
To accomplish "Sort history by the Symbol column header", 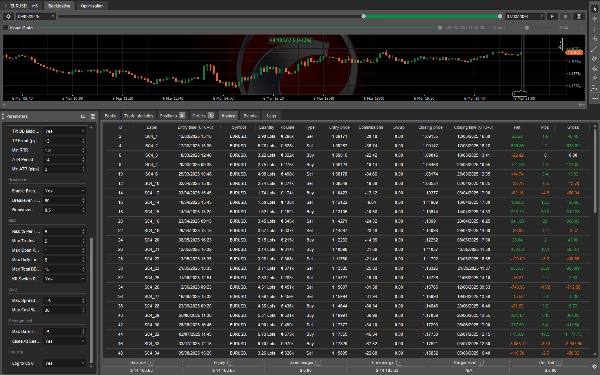I will [238, 127].
